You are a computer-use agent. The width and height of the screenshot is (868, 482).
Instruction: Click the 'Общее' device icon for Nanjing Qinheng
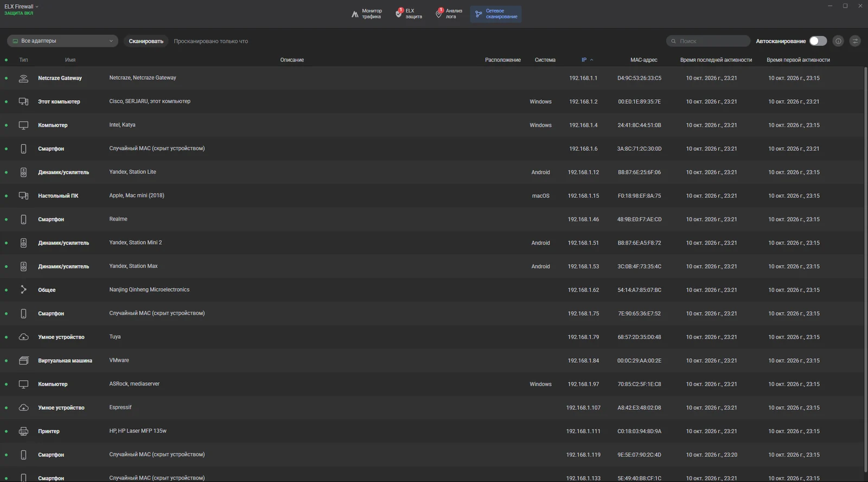(x=23, y=290)
